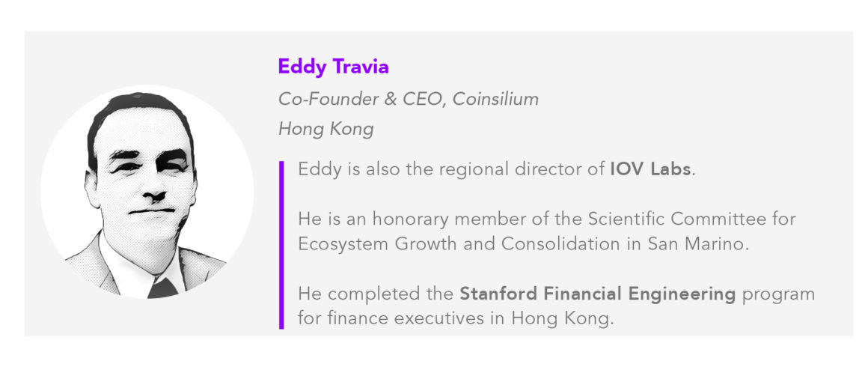
Task: Click the italic Hong Kong location text
Action: tap(325, 129)
